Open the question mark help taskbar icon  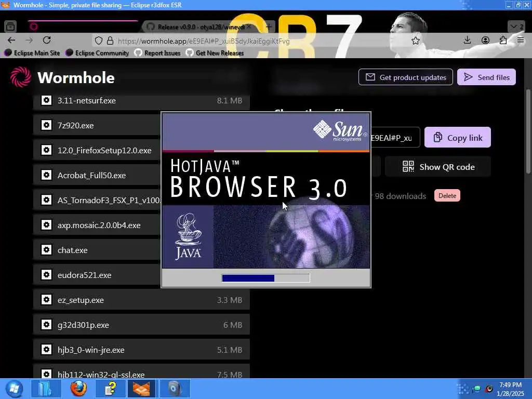(110, 389)
